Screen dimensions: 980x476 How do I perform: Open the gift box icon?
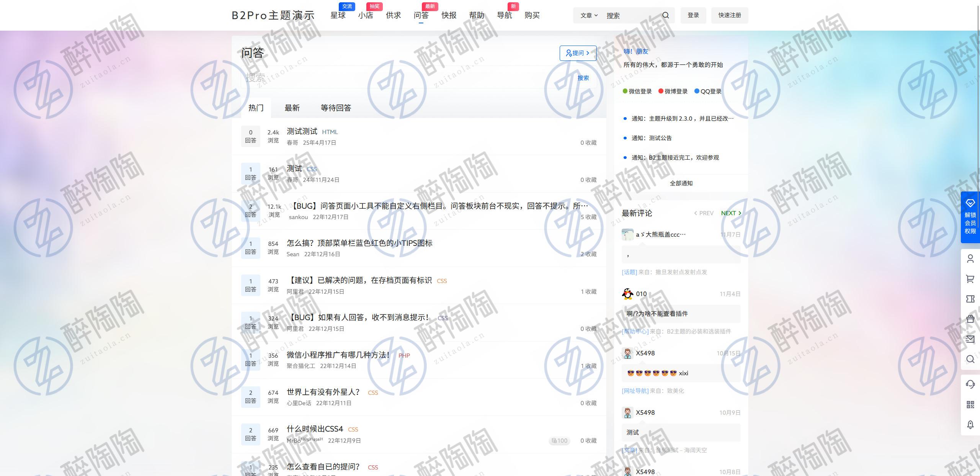point(970,319)
